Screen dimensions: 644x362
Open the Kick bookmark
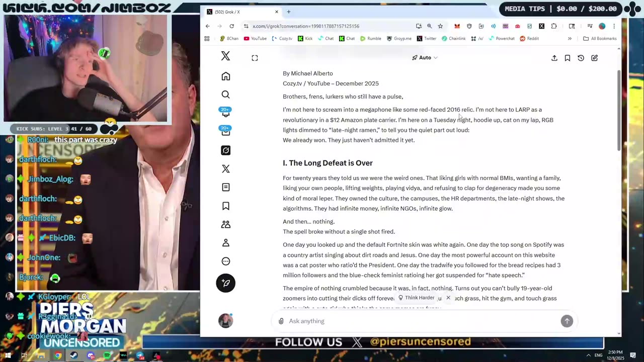(x=305, y=39)
